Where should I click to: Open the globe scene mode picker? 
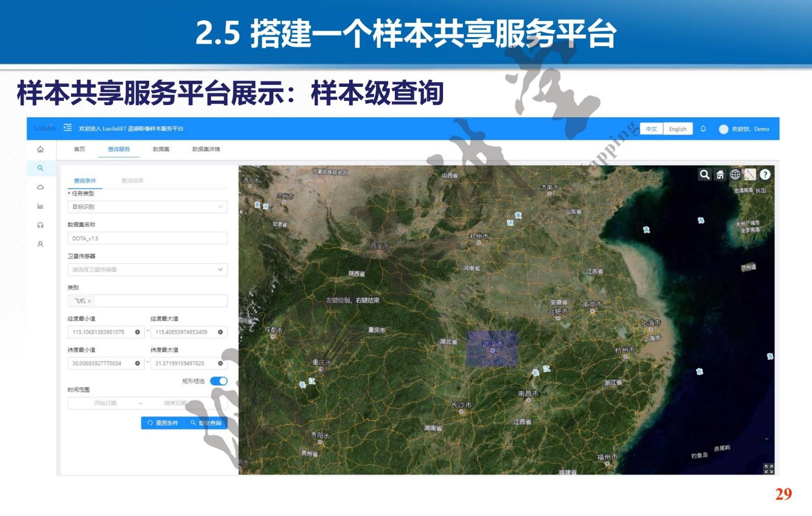[735, 175]
